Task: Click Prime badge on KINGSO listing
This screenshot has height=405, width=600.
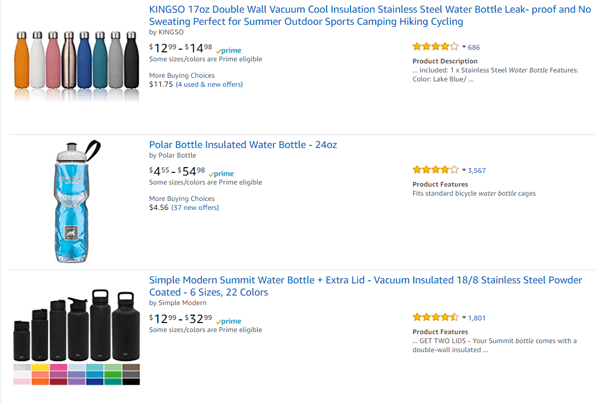Action: coord(229,49)
